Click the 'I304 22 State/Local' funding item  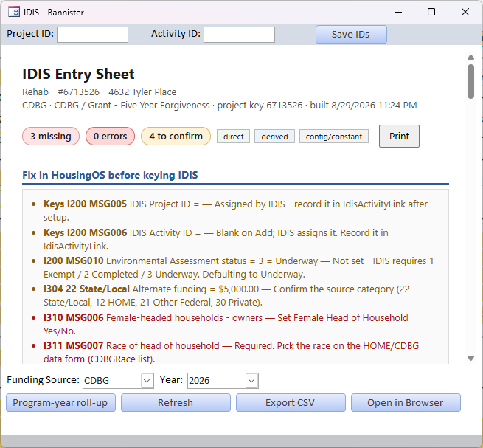coord(226,295)
